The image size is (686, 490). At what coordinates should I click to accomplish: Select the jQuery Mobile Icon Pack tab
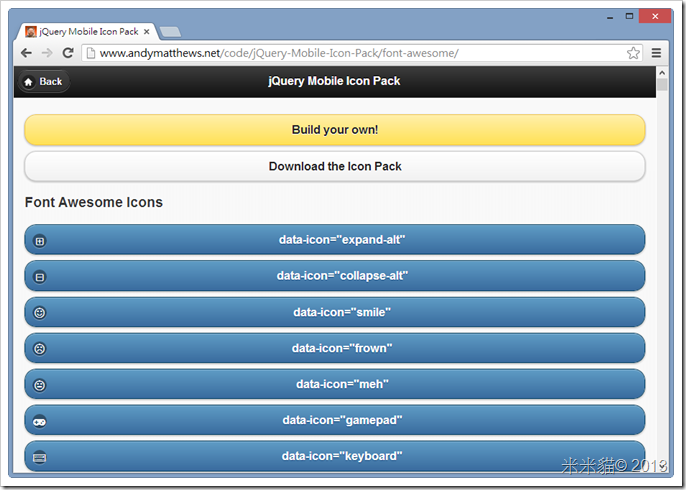[x=88, y=32]
